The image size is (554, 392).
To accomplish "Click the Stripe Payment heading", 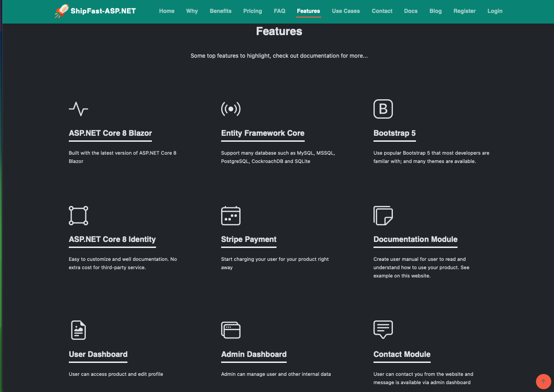I will 249,239.
